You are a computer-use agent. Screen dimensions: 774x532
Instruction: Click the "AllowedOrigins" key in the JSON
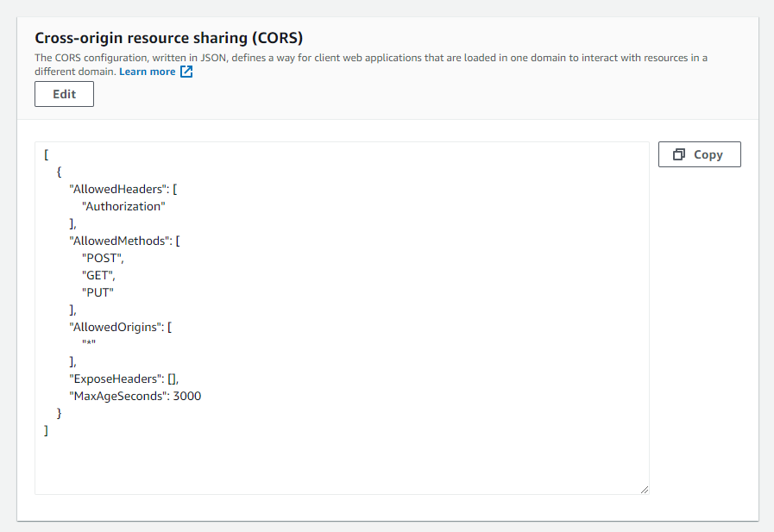click(x=116, y=327)
